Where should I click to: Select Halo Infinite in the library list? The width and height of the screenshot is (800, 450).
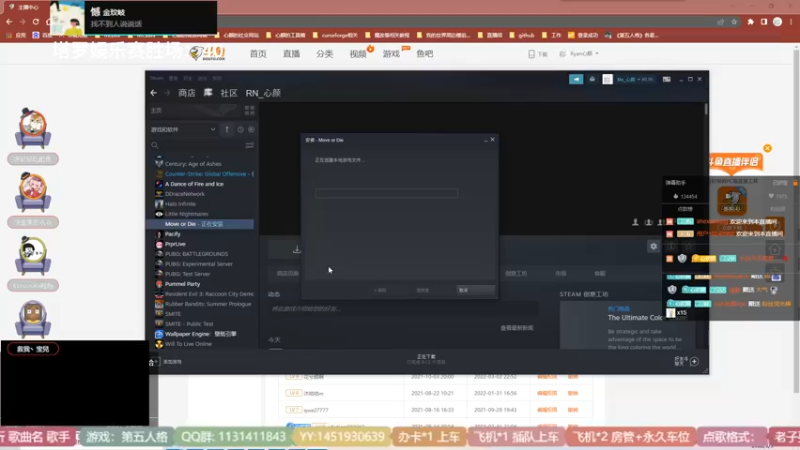203,204
